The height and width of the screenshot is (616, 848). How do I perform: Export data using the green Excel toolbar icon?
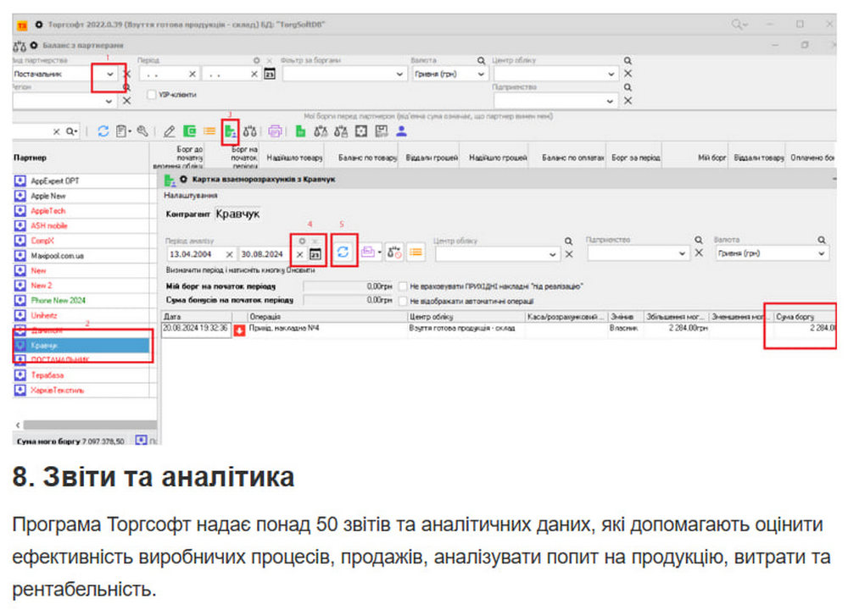coord(298,130)
